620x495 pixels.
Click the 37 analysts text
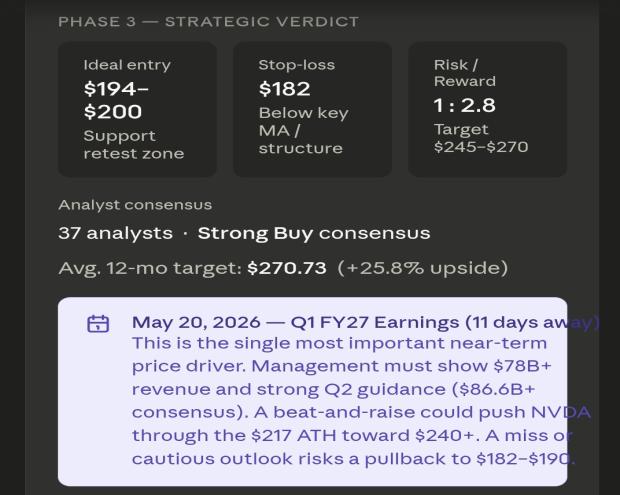click(x=115, y=233)
